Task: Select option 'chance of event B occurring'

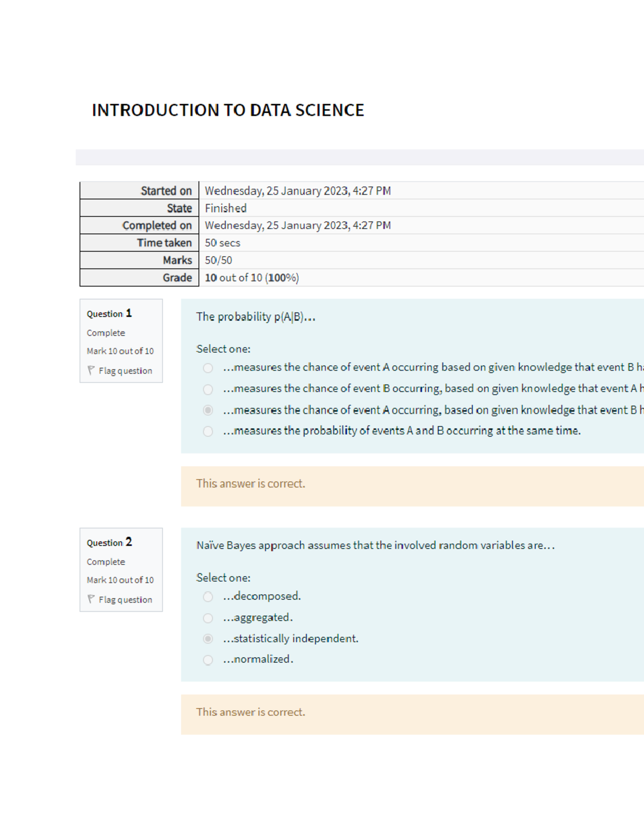Action: [208, 389]
